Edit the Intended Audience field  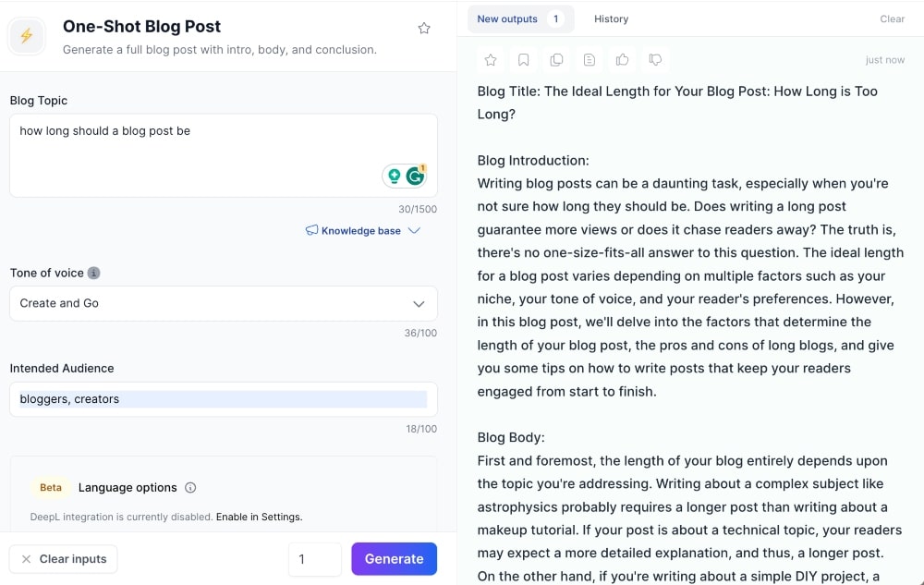click(222, 398)
